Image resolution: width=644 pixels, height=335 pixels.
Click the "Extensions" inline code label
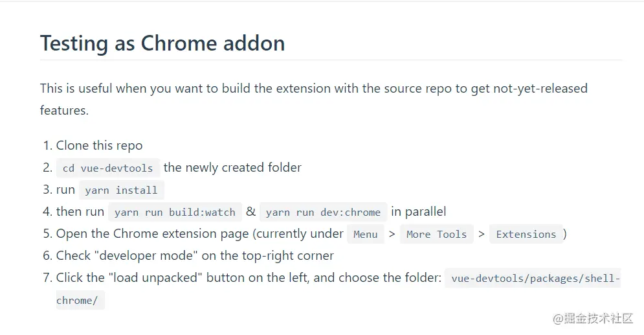point(526,235)
